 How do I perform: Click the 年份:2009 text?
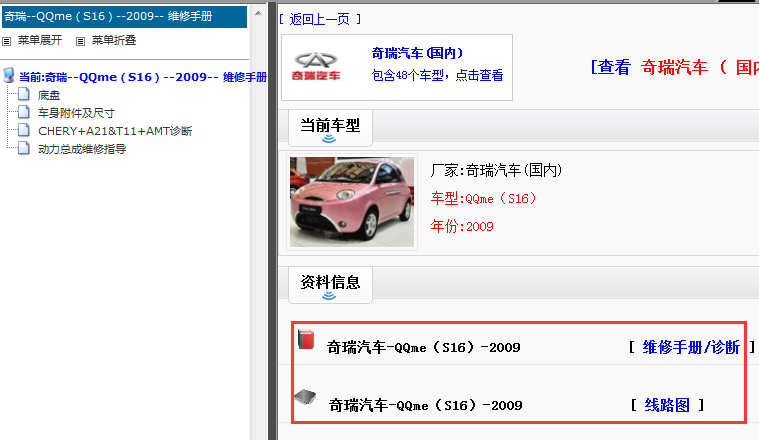[x=462, y=227]
